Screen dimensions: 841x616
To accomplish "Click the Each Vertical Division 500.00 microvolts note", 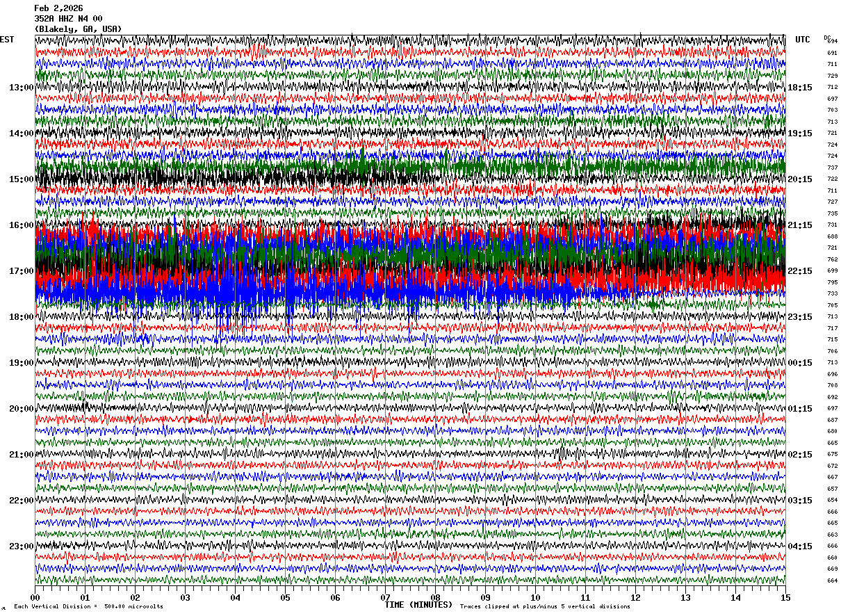I will (88, 606).
